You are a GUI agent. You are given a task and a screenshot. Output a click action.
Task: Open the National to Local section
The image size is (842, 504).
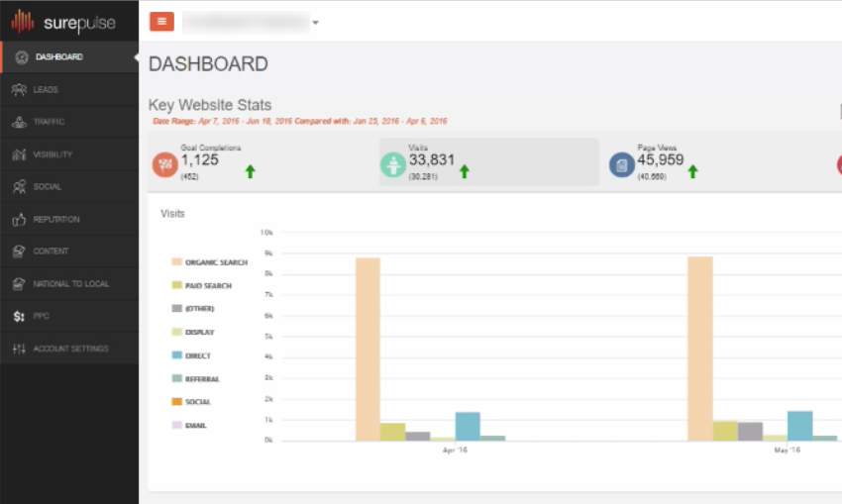[x=70, y=284]
